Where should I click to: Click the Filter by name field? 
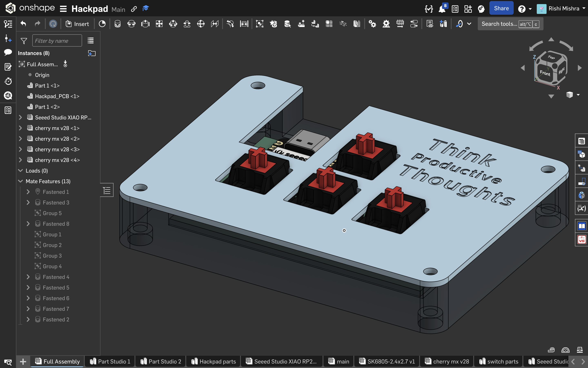pyautogui.click(x=57, y=41)
